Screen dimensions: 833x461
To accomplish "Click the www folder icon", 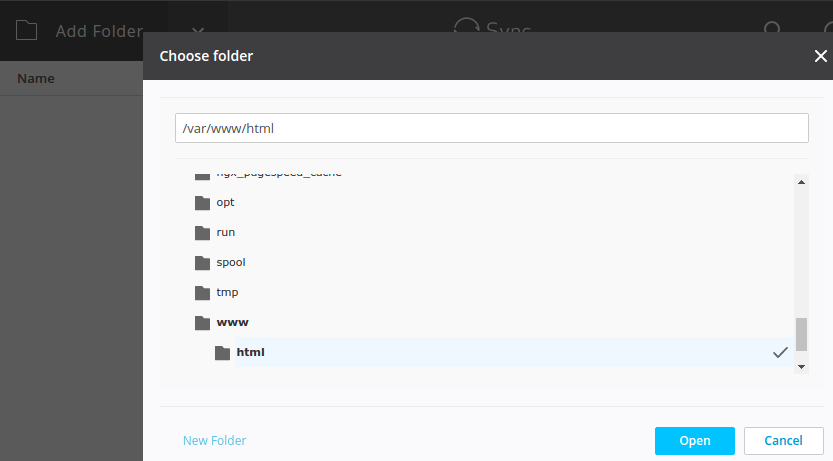I will [x=202, y=323].
